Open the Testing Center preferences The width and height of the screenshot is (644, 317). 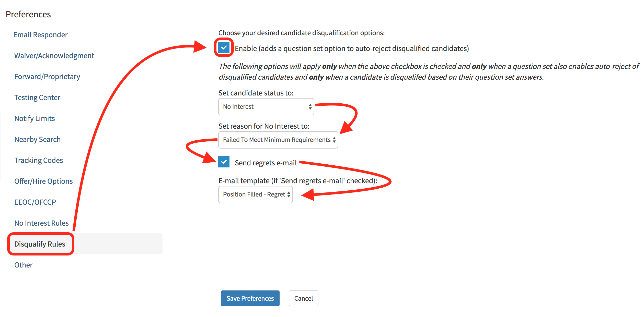[37, 97]
